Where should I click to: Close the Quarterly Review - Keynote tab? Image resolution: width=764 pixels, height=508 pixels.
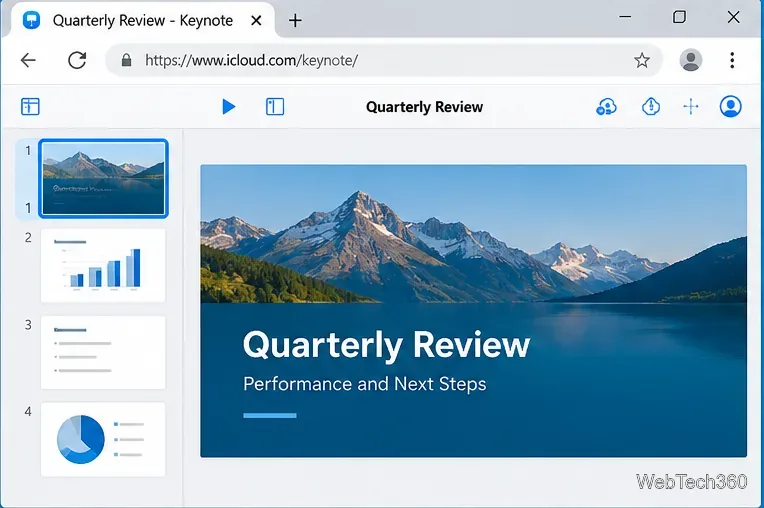(256, 20)
